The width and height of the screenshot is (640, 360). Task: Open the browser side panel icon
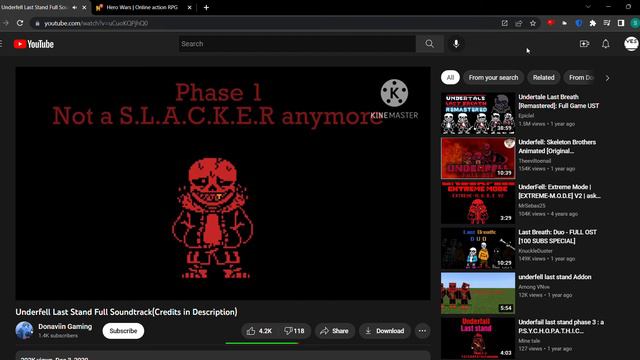pos(621,23)
